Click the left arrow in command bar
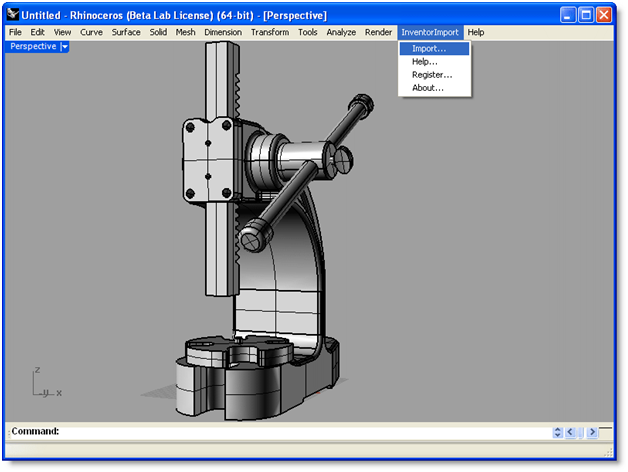 click(570, 432)
